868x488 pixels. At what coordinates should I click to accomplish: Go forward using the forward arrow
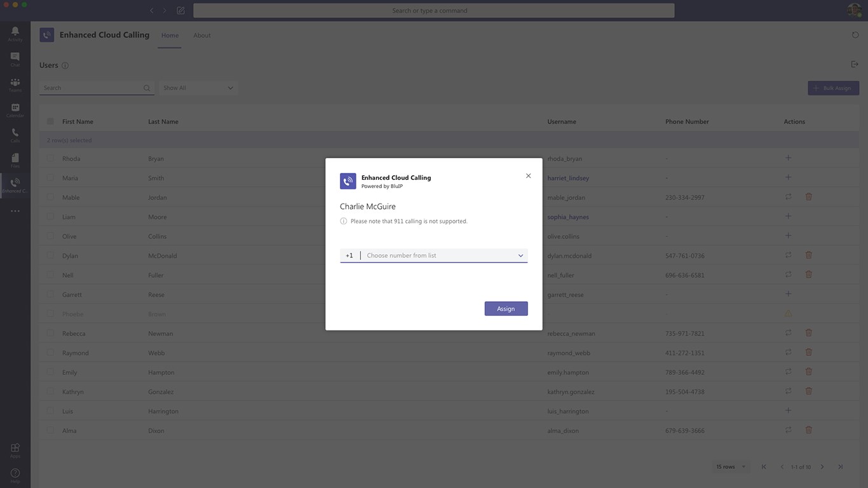[165, 10]
